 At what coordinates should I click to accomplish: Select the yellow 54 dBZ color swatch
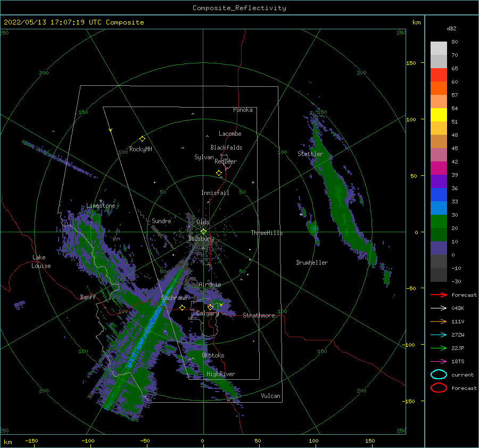point(439,115)
